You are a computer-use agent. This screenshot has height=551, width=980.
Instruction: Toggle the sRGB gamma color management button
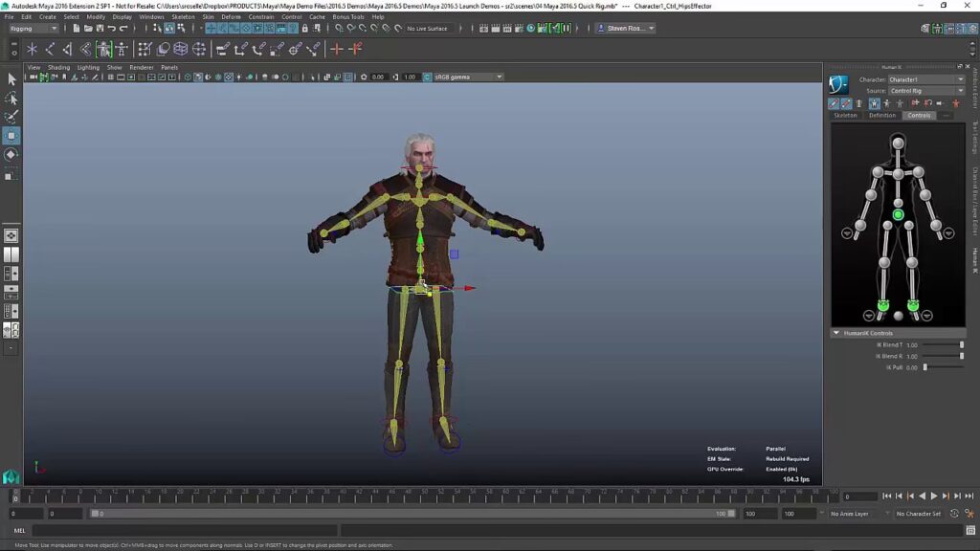pos(428,77)
